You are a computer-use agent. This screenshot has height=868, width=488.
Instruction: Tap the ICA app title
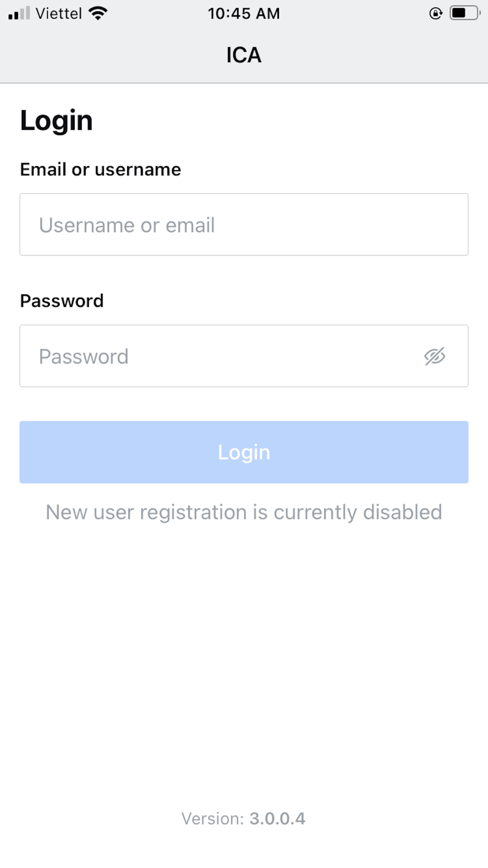[244, 55]
